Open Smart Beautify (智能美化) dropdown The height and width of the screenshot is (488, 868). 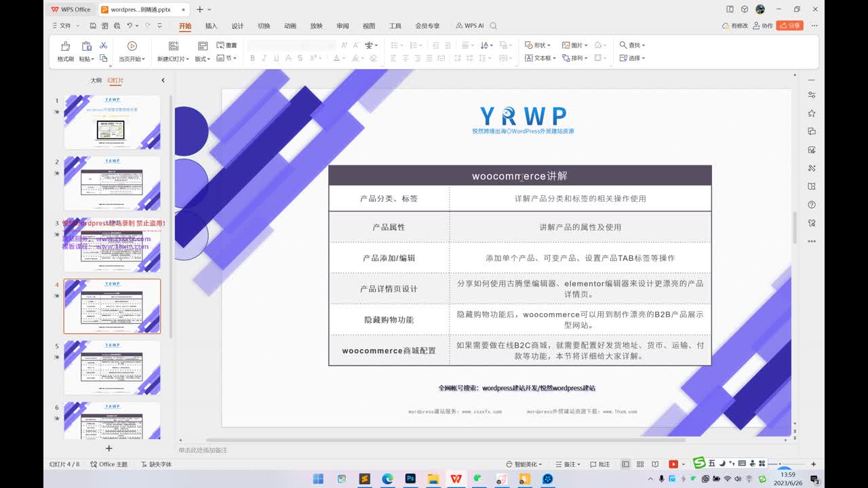pyautogui.click(x=525, y=464)
